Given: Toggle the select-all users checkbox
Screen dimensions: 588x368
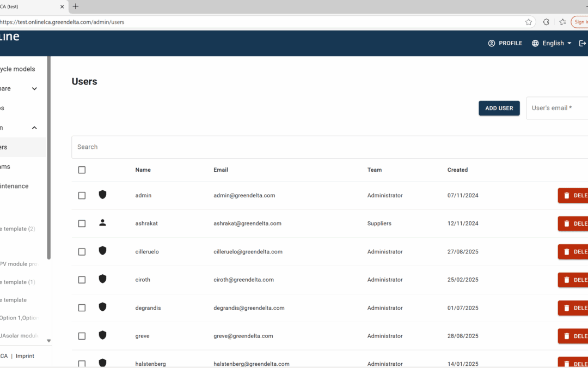Looking at the screenshot, I should point(82,170).
